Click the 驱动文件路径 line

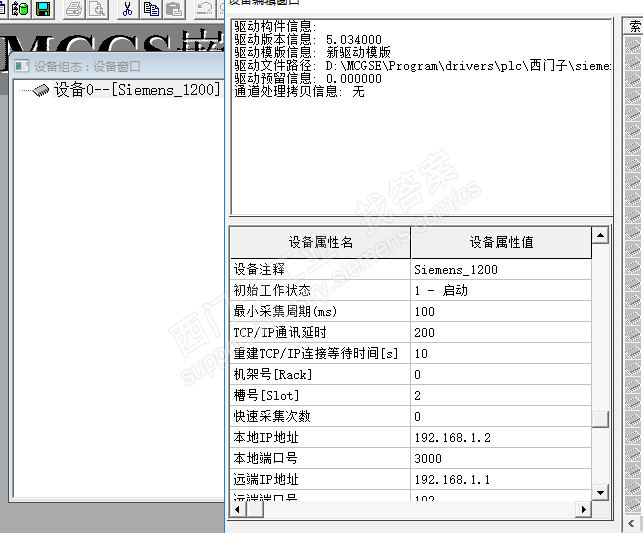click(x=422, y=66)
